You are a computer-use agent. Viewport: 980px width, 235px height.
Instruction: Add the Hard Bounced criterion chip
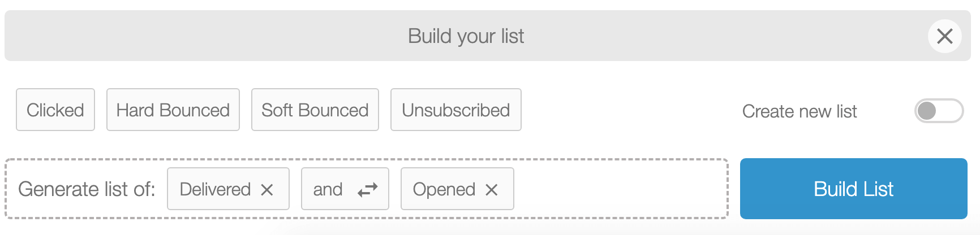[x=173, y=110]
